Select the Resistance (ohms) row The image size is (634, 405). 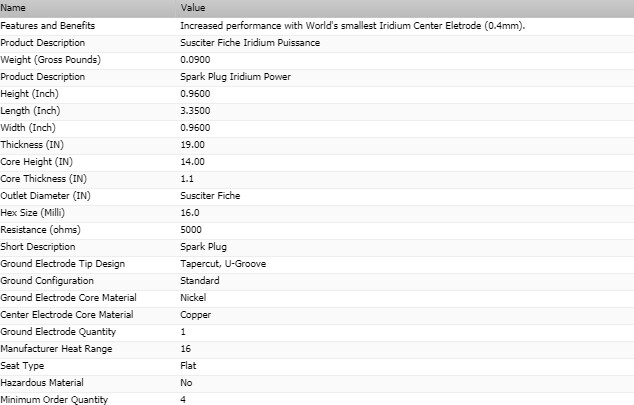point(317,230)
